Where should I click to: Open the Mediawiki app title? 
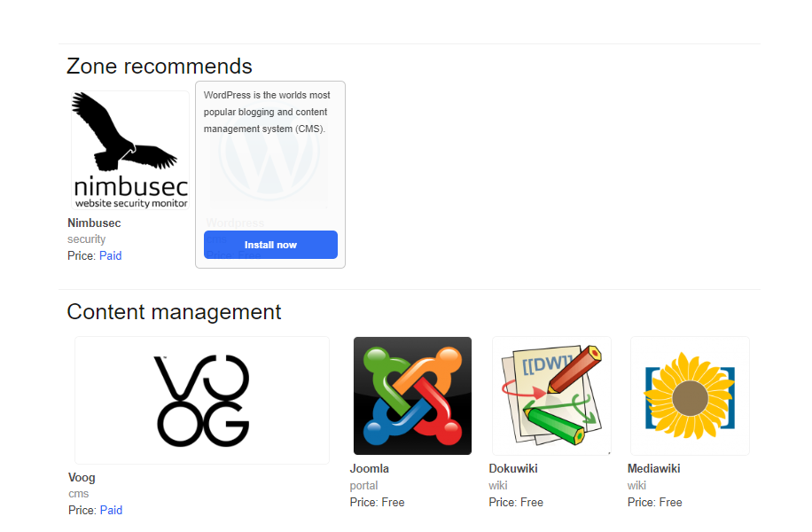click(653, 468)
